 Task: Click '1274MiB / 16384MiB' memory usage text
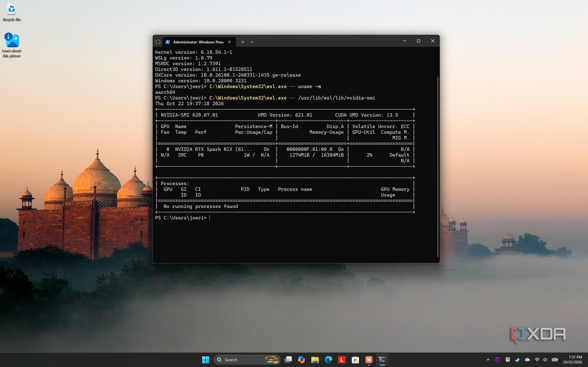[316, 155]
